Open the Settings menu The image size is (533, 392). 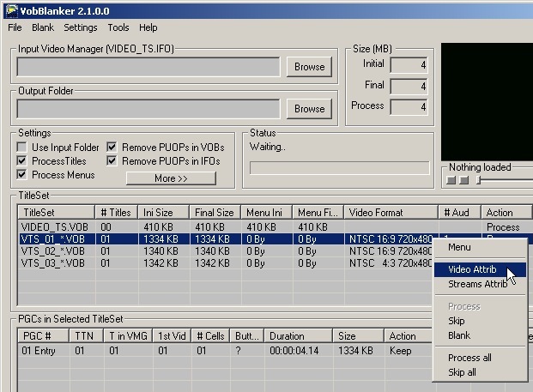pyautogui.click(x=81, y=27)
